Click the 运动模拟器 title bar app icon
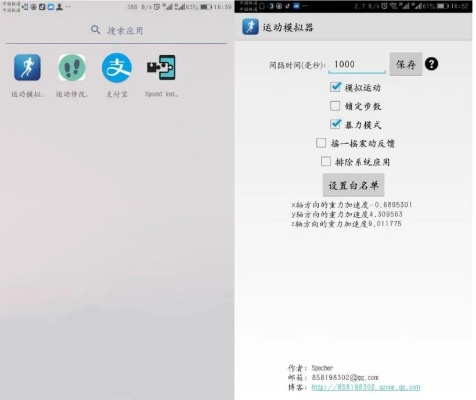Image resolution: width=476 pixels, height=400 pixels. (x=250, y=27)
